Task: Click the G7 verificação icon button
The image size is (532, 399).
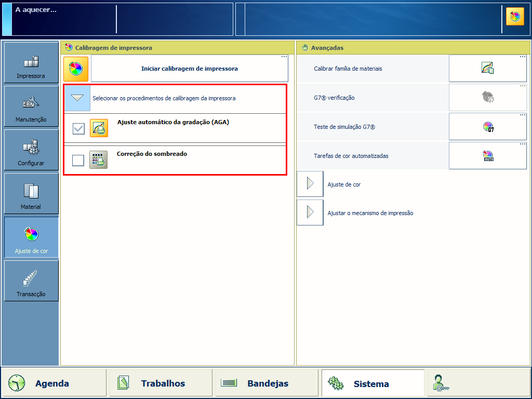Action: 487,97
